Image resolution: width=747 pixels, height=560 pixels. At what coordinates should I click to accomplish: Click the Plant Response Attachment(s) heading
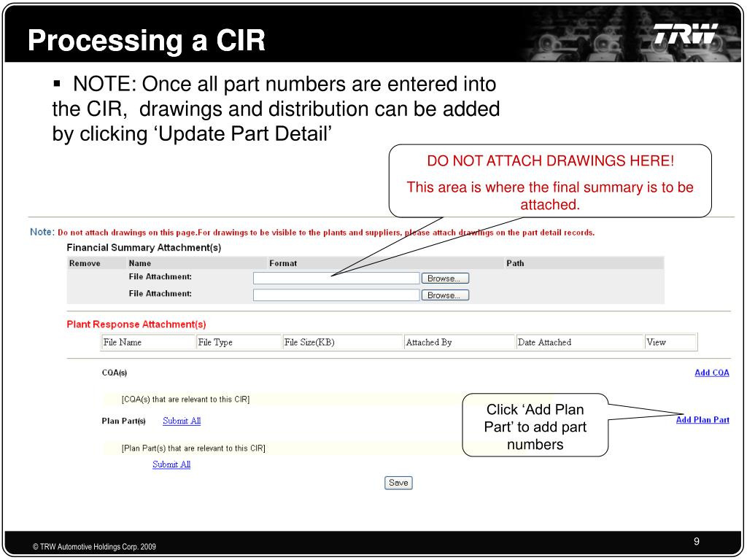(x=136, y=324)
